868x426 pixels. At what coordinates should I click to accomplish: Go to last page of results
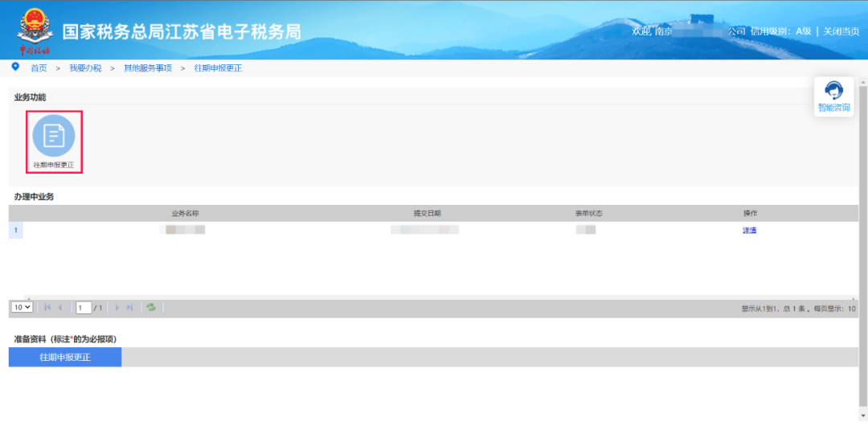(x=130, y=308)
